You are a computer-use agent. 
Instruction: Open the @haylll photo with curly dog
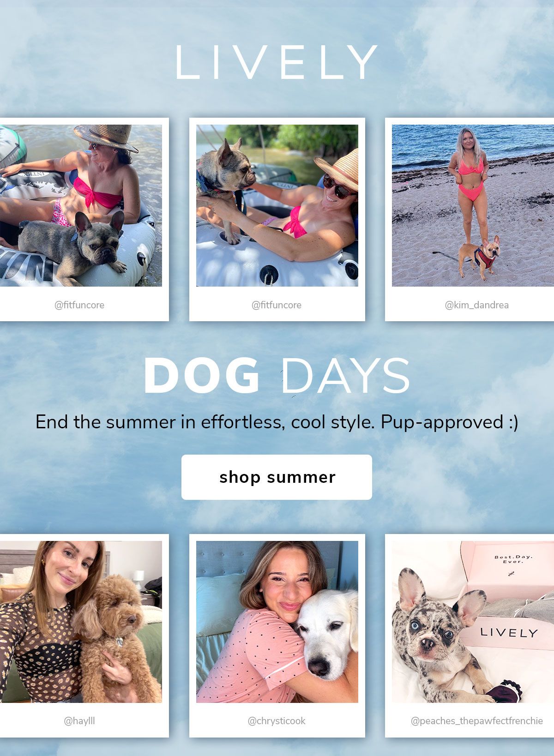coord(81,622)
